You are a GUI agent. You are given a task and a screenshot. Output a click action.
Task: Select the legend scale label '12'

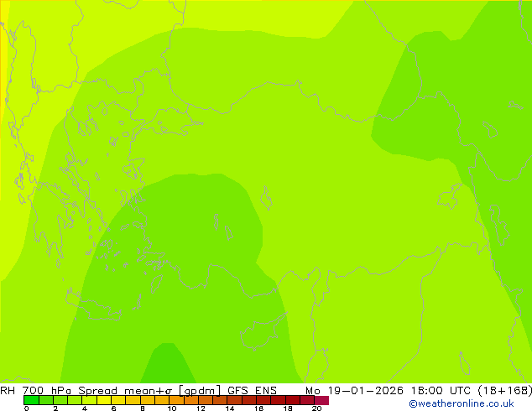click(x=201, y=408)
